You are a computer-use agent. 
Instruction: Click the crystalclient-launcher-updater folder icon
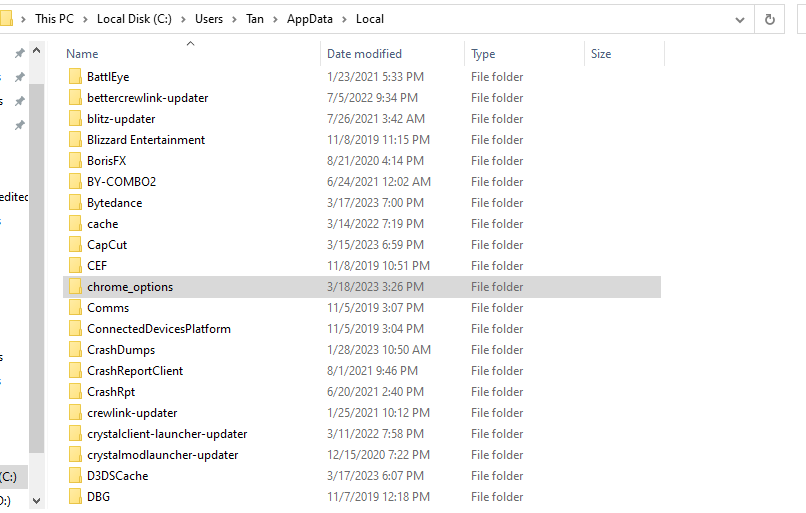75,434
